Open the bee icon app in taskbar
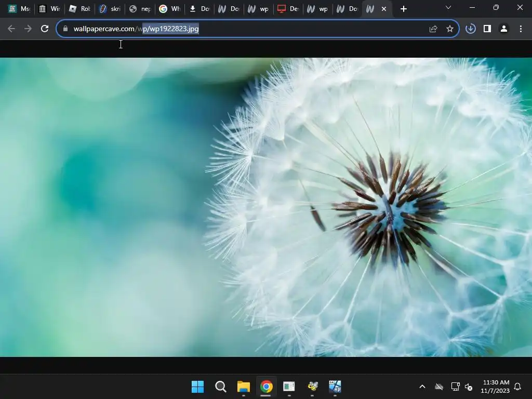Viewport: 532px width, 399px height. pyautogui.click(x=312, y=387)
